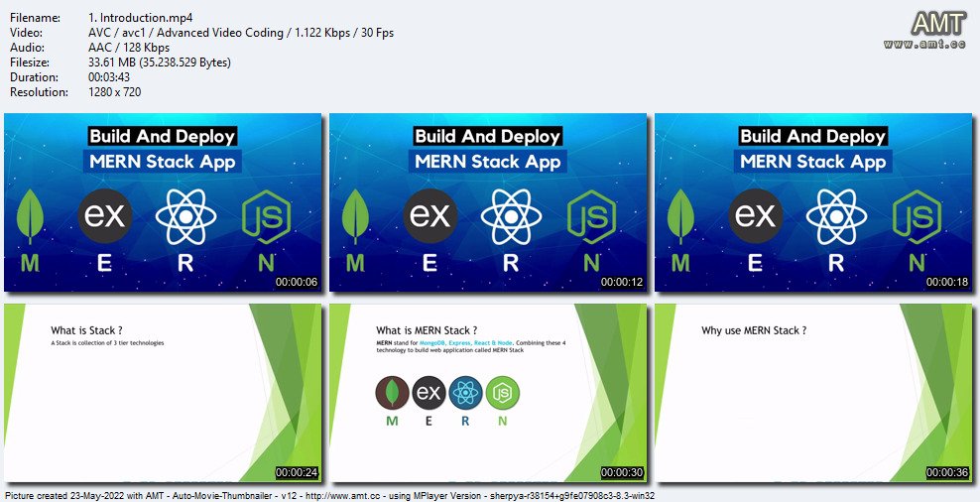Click the small round React icon on the MERN slide
This screenshot has width=980, height=502.
465,393
